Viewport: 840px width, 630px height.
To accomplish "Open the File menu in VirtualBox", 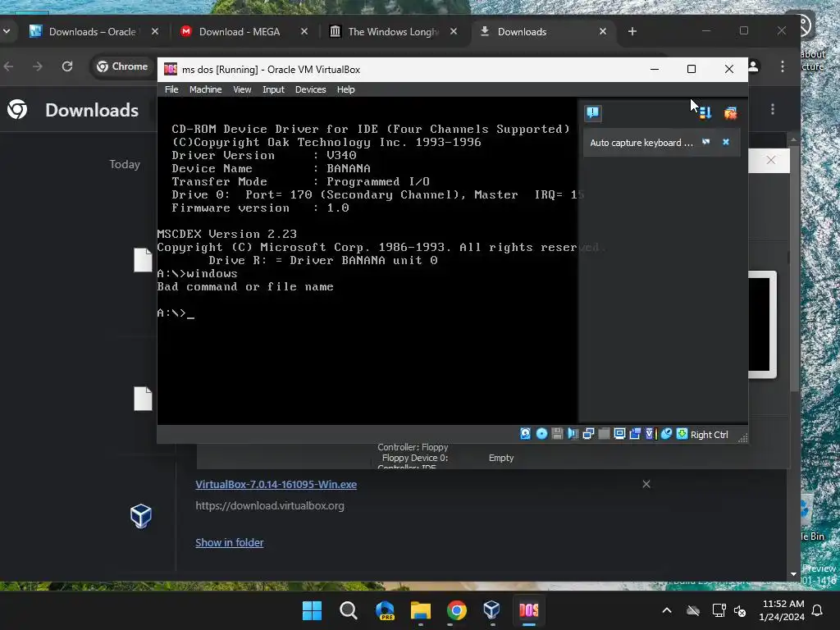I will 171,89.
